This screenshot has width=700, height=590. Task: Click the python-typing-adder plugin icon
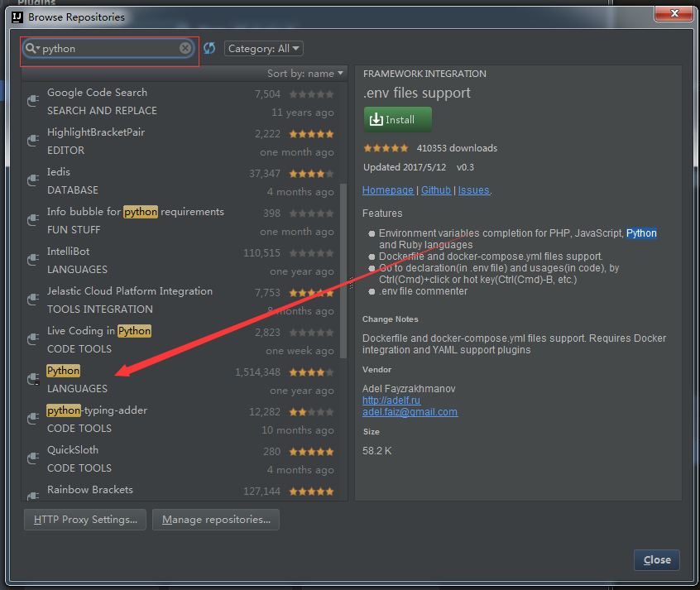33,419
